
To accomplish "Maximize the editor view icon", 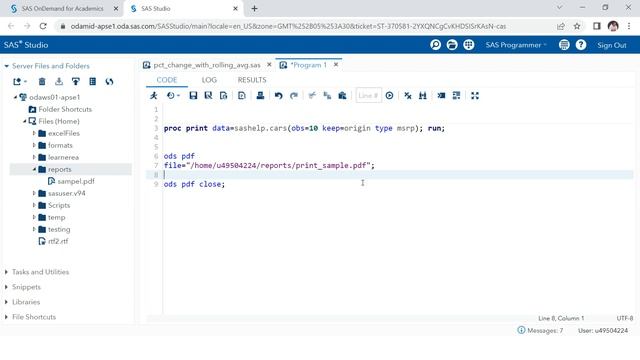I will coord(475,96).
